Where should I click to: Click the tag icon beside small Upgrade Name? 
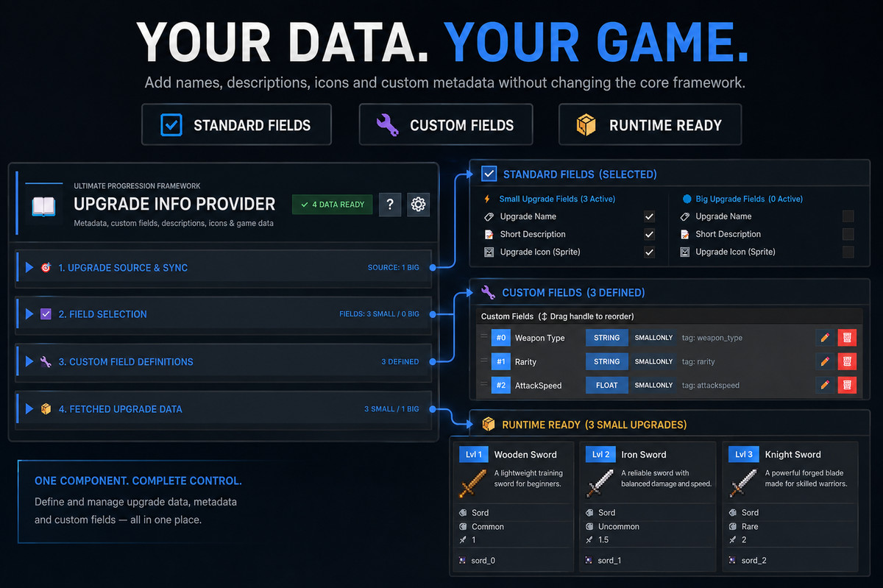(x=489, y=217)
